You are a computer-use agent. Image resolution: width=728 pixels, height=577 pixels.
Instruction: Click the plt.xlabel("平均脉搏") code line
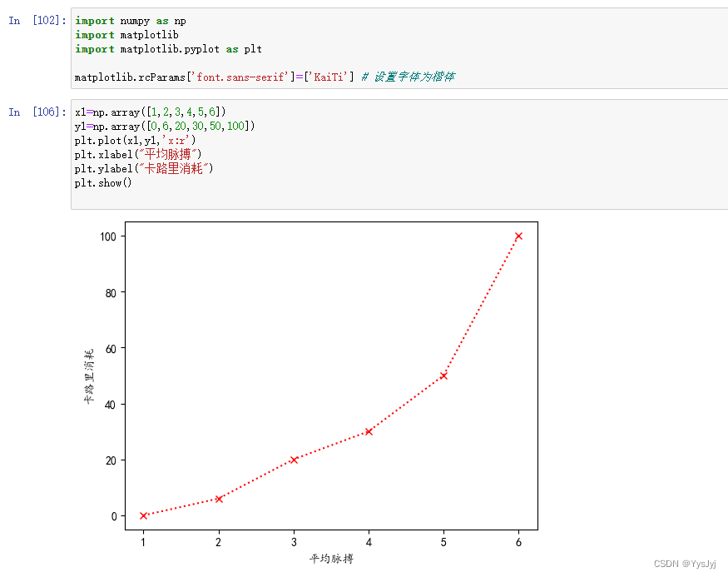tap(138, 154)
